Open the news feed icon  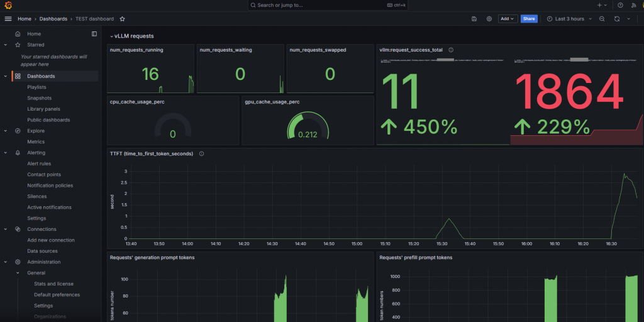pyautogui.click(x=633, y=5)
